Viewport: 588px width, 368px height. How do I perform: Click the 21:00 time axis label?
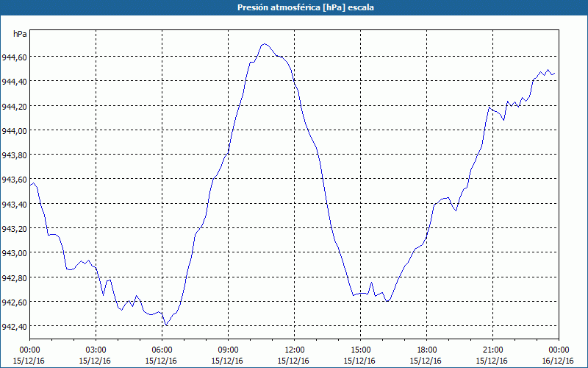[x=492, y=350]
